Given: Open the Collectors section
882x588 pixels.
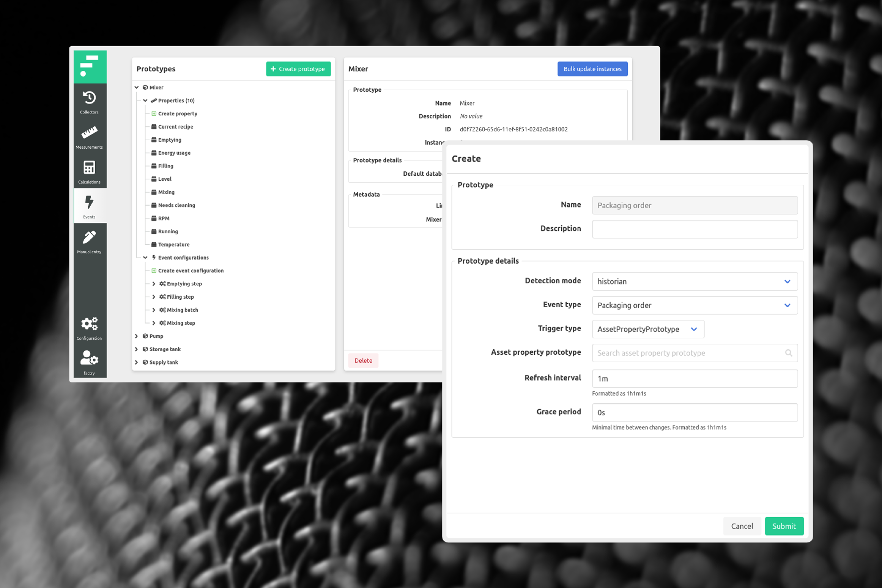Looking at the screenshot, I should coord(90,102).
